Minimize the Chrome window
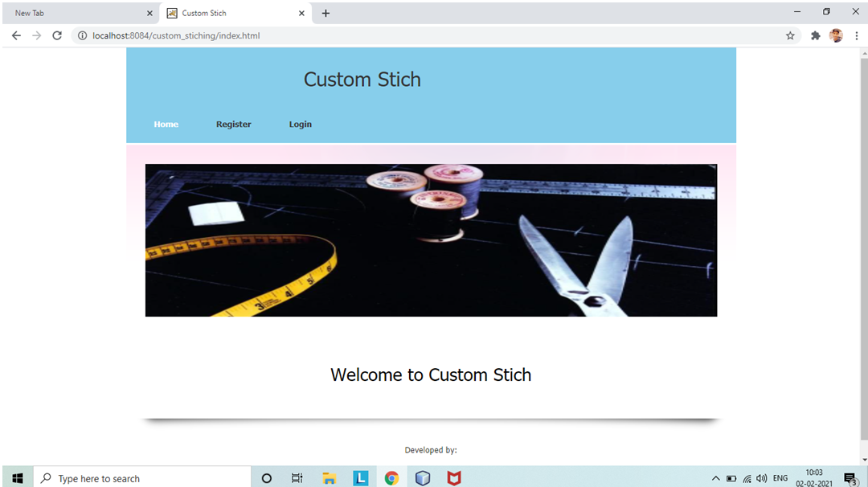The width and height of the screenshot is (868, 487). click(x=797, y=11)
